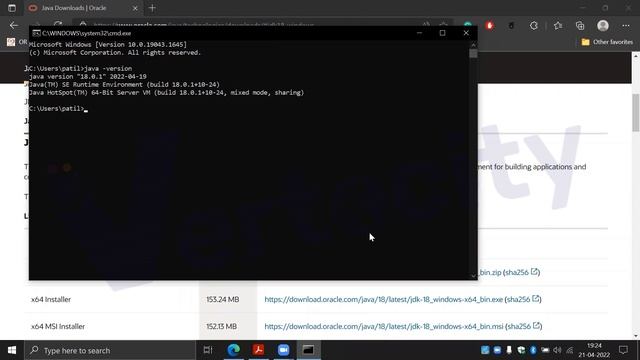This screenshot has width=640, height=360.
Task: Close the cmd.exe window
Action: coord(466,33)
